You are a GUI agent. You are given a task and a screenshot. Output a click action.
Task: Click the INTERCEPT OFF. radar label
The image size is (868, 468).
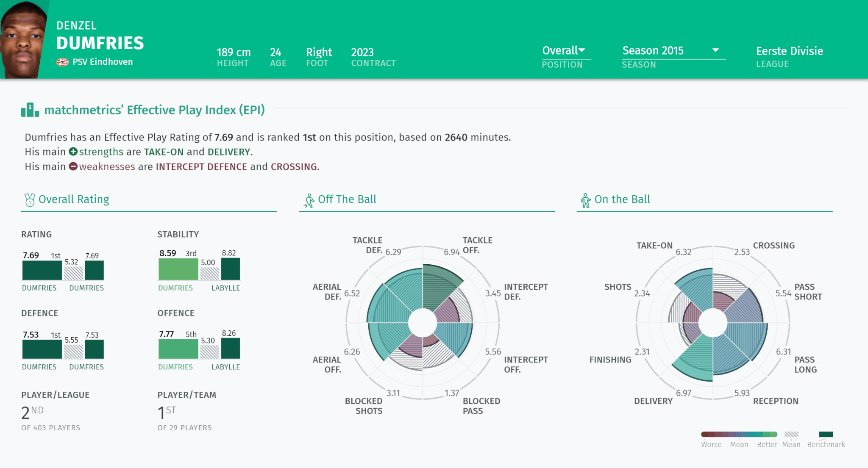(x=526, y=365)
